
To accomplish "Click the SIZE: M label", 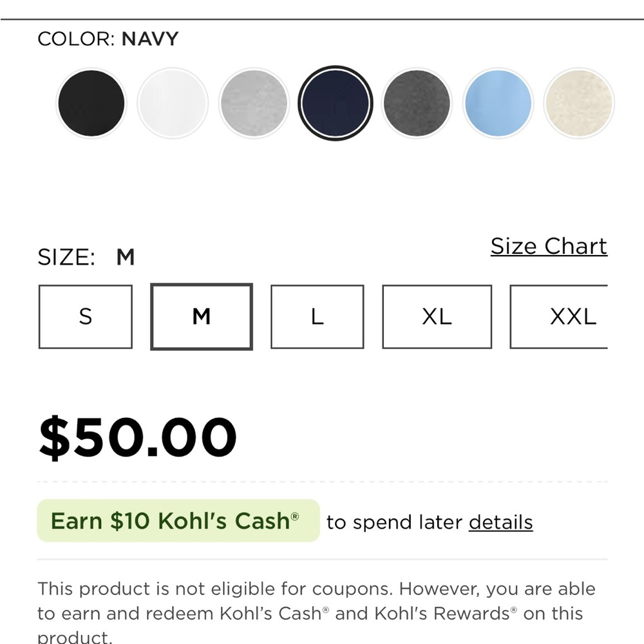I will click(x=86, y=258).
